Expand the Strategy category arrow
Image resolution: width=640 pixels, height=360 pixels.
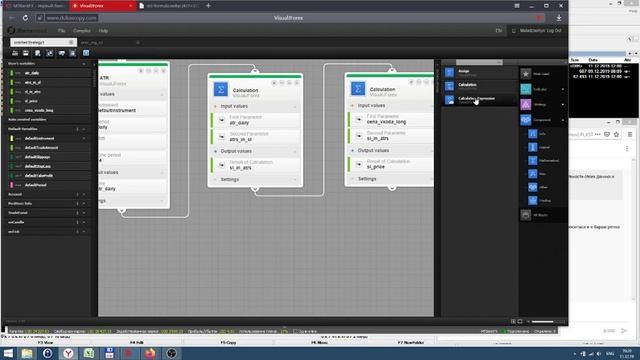point(563,104)
